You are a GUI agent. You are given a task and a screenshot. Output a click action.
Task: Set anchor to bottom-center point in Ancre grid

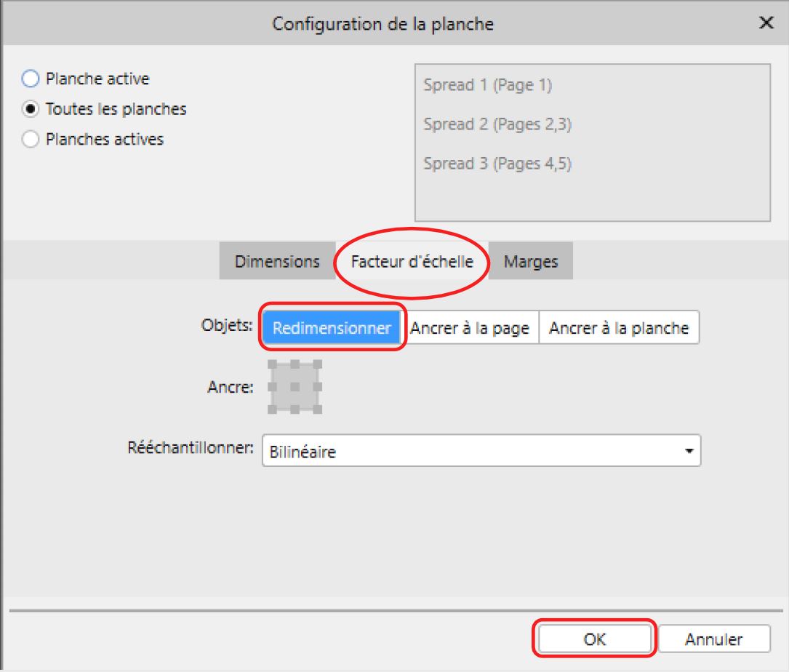[x=295, y=409]
